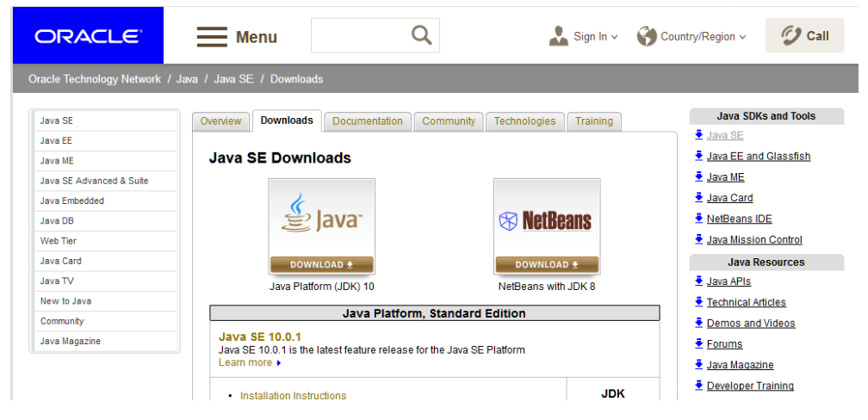Click download arrow beside Developer Training
Screen dimensions: 868x420
coord(698,385)
